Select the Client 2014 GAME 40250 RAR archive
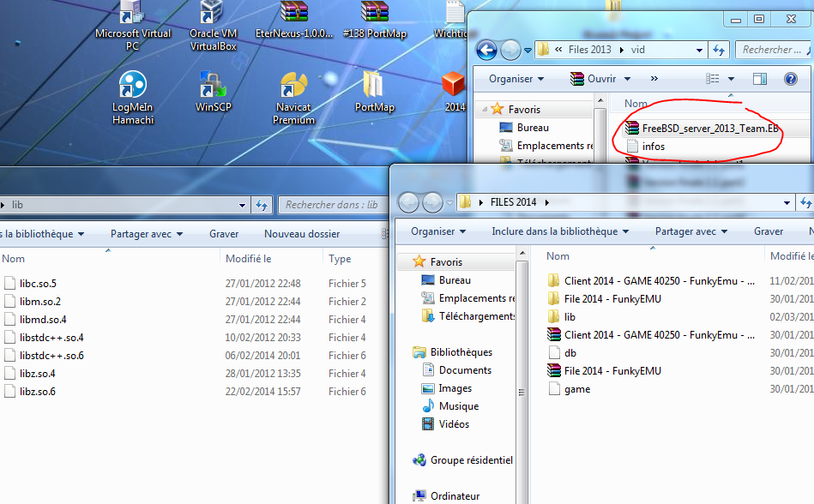This screenshot has height=504, width=814. pyautogui.click(x=652, y=335)
